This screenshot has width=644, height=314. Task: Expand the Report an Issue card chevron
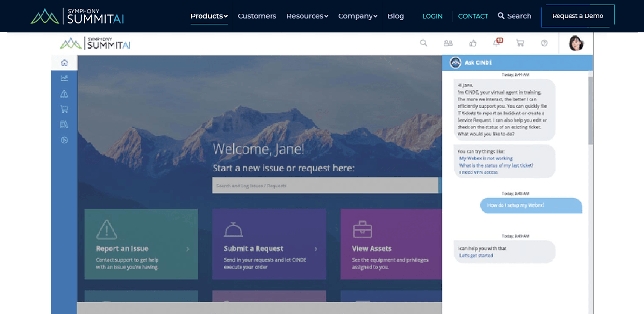point(188,249)
